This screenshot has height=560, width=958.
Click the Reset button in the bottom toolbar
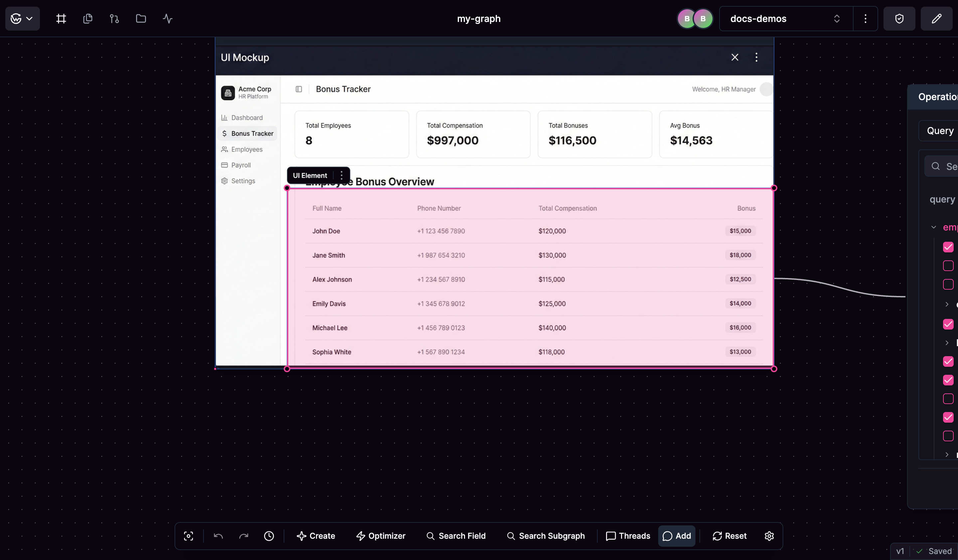point(729,536)
